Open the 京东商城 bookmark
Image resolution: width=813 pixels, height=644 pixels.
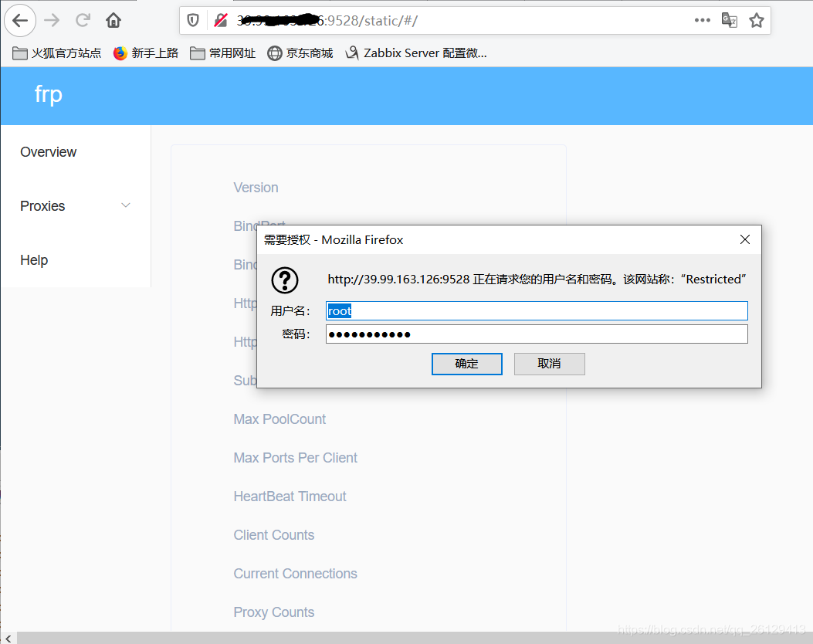[300, 53]
